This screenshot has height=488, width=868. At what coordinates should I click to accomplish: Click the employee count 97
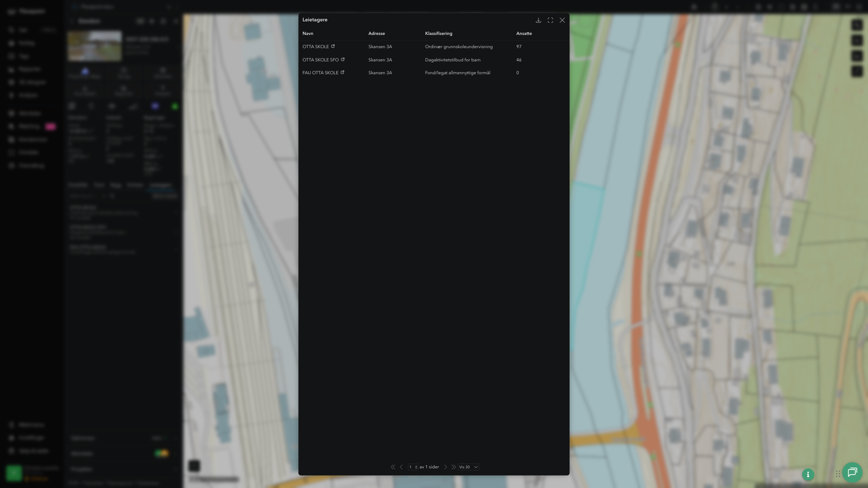tap(519, 47)
